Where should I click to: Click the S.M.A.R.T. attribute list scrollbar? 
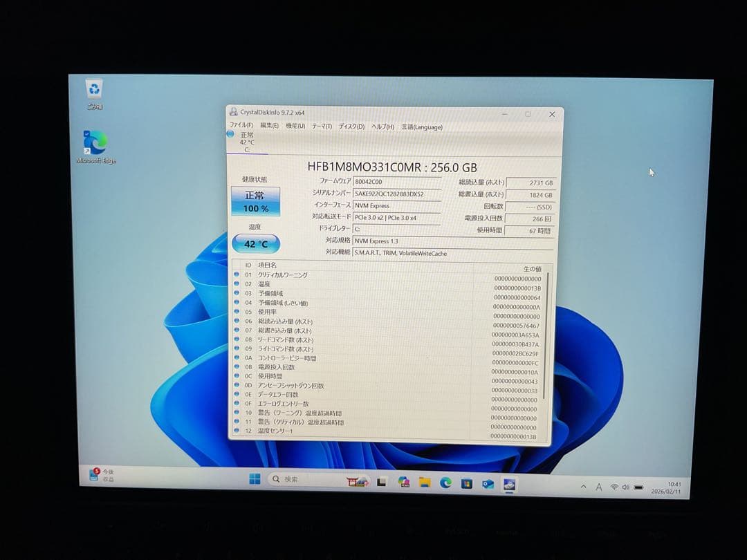[547, 332]
